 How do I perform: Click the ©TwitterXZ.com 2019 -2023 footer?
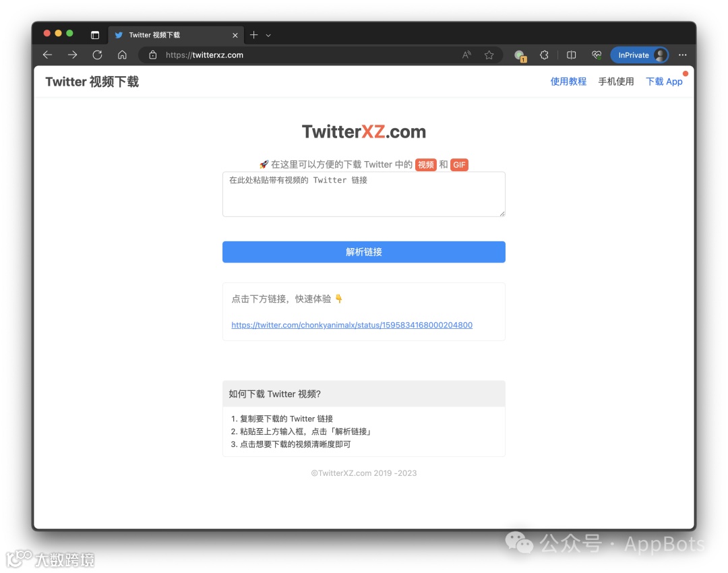click(363, 473)
